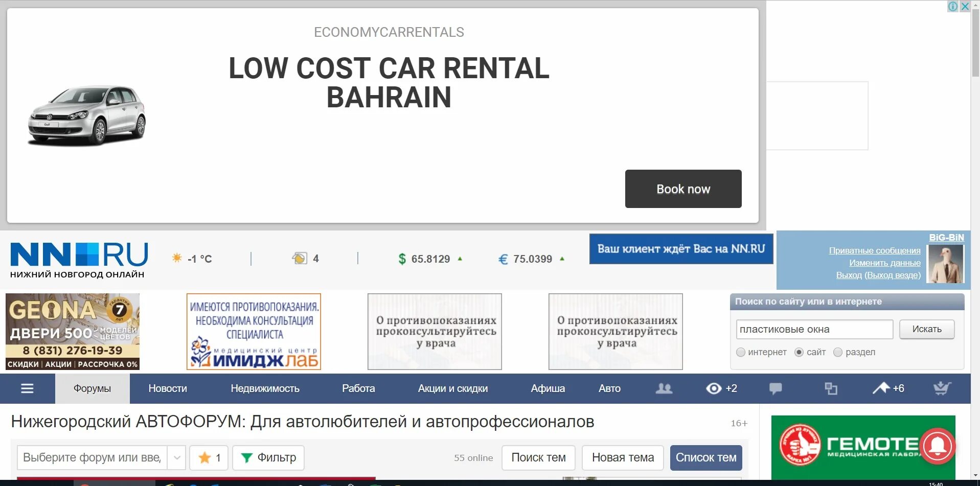980x486 pixels.
Task: Click the euro exchange rate icon
Action: click(x=503, y=259)
